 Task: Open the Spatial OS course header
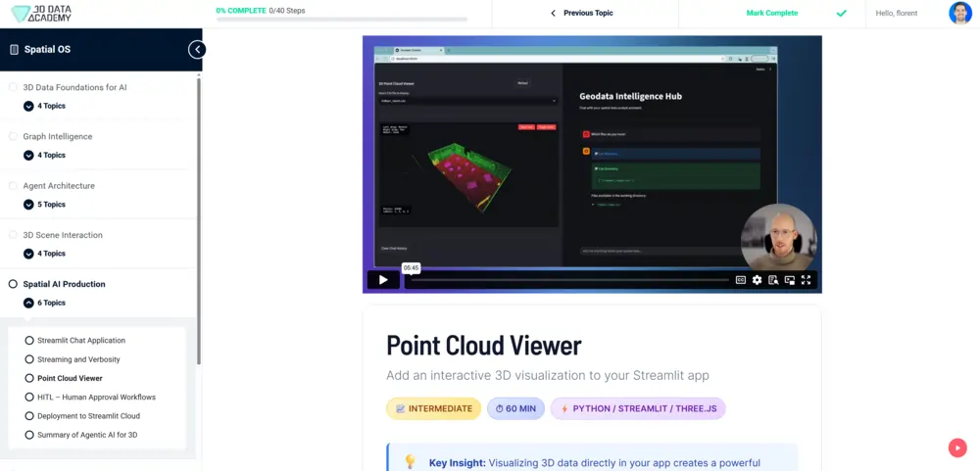[x=47, y=49]
